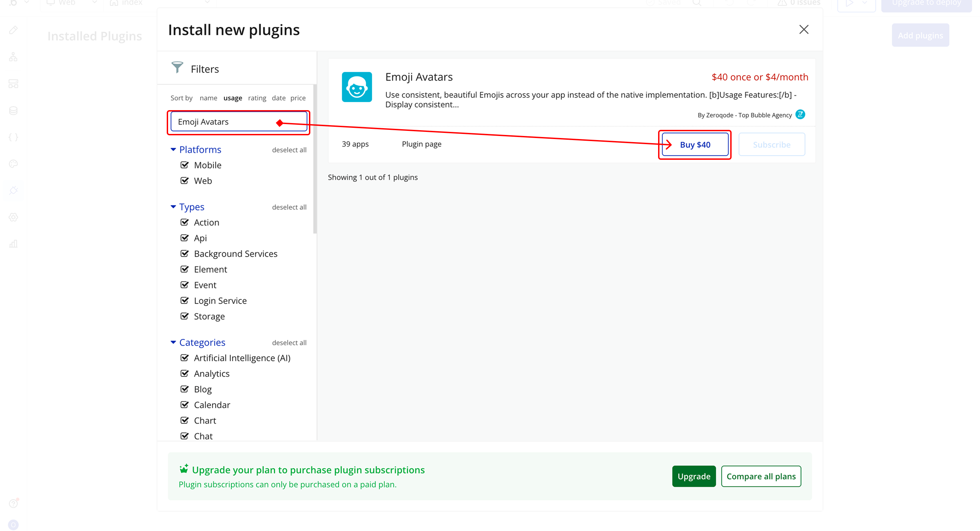Click the Filters funnel icon
Image resolution: width=980 pixels, height=531 pixels.
click(x=177, y=68)
